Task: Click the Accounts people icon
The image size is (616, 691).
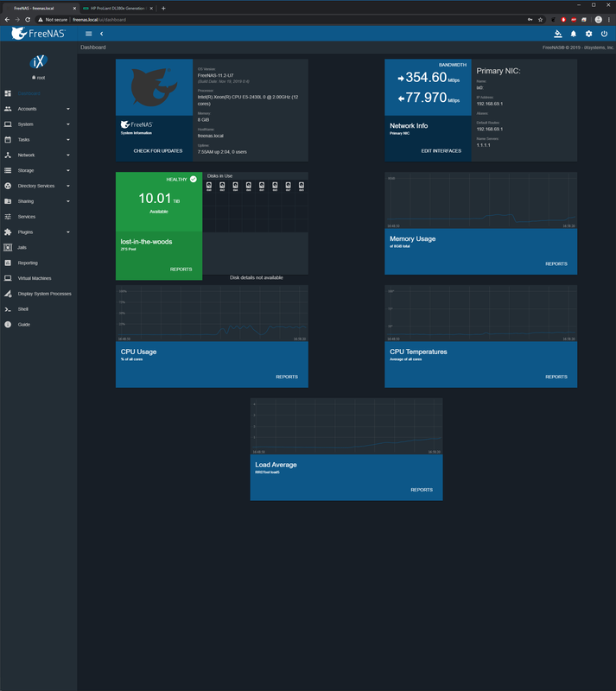Action: [8, 109]
